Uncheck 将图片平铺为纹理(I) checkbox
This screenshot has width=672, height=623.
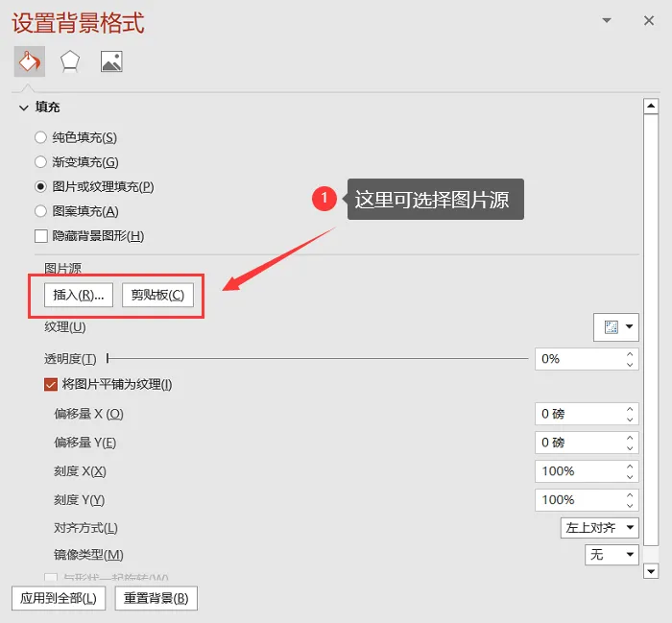click(51, 384)
